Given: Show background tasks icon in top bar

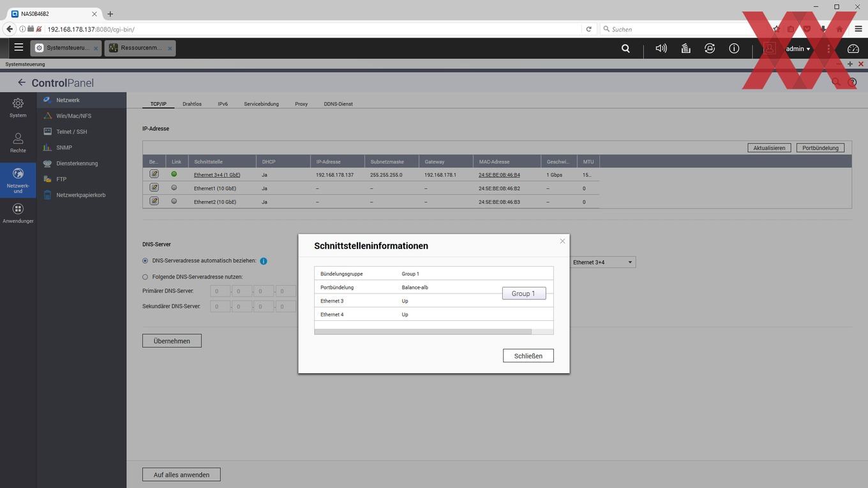Looking at the screenshot, I should coord(685,48).
